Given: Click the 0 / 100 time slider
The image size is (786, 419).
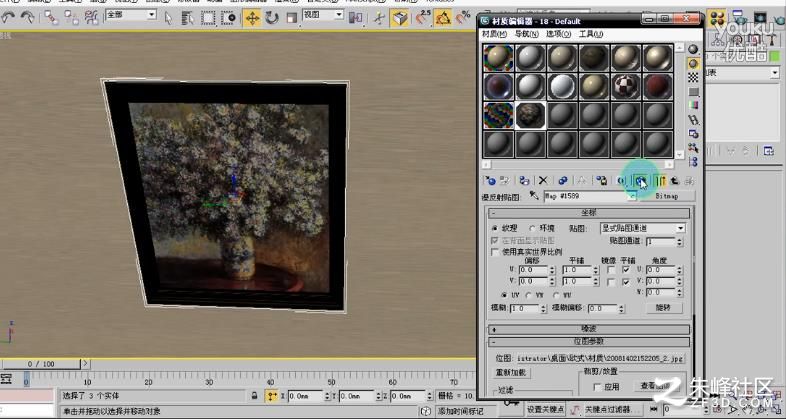Looking at the screenshot, I should 41,364.
